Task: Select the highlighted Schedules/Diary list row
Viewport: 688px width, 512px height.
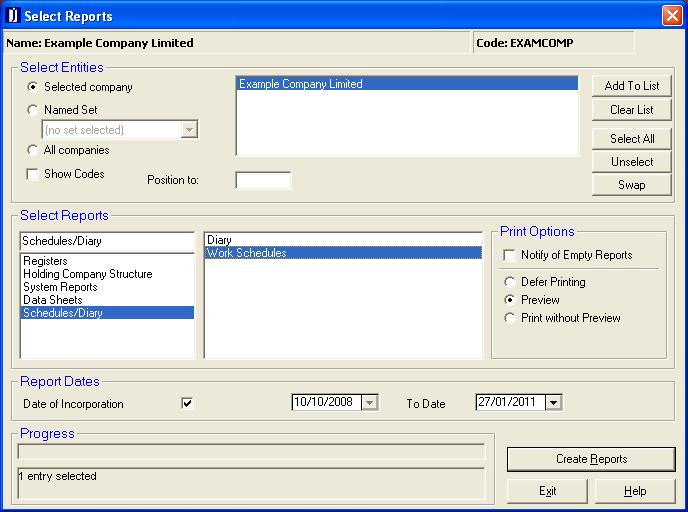Action: 107,312
